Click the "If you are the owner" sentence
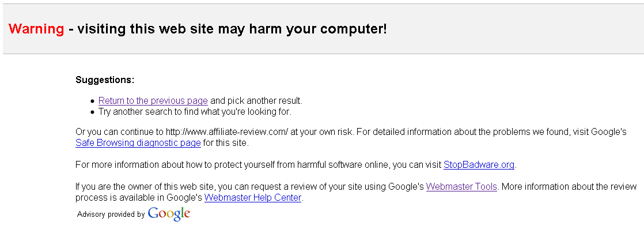 [173, 187]
